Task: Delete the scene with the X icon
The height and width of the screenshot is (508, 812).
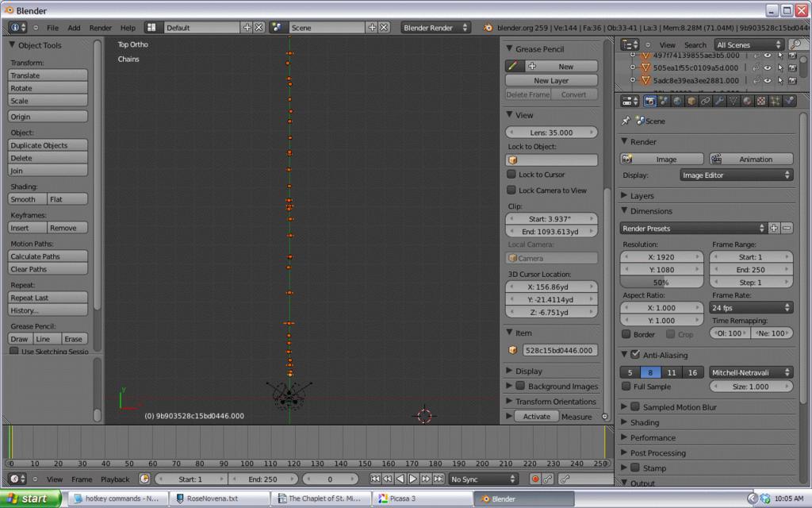Action: pos(384,28)
